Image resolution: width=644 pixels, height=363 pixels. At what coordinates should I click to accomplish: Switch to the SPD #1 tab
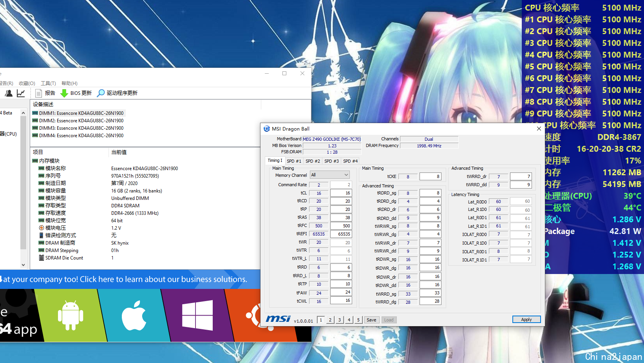(x=294, y=161)
